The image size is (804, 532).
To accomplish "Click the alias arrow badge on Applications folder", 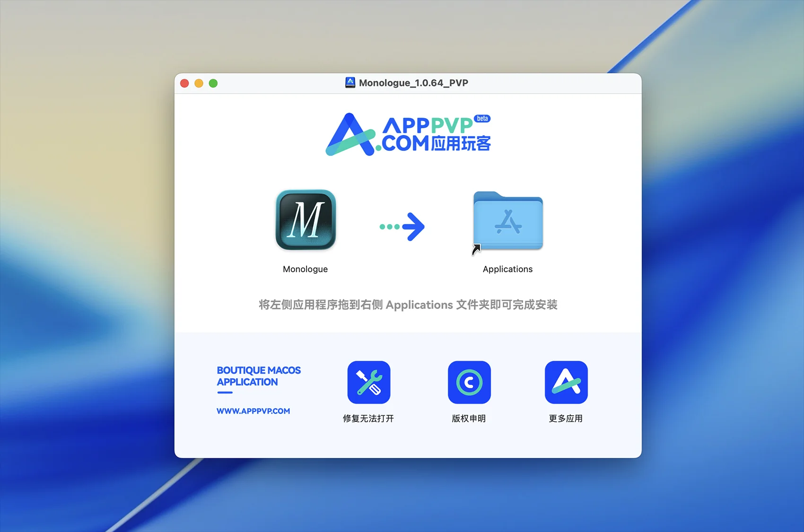I will tap(476, 249).
